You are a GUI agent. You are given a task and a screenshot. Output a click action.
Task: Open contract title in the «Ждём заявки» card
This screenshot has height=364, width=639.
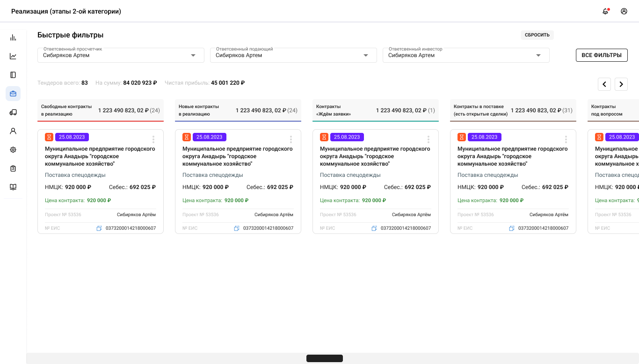(x=375, y=156)
